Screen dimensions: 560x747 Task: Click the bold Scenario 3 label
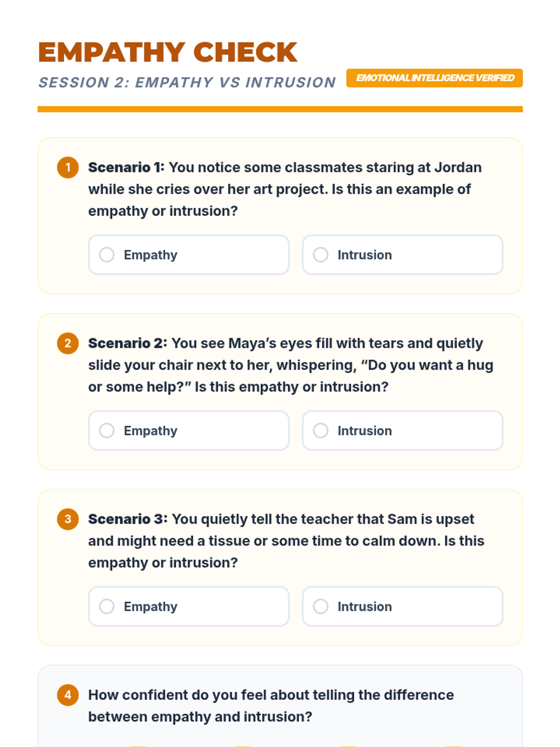point(127,519)
